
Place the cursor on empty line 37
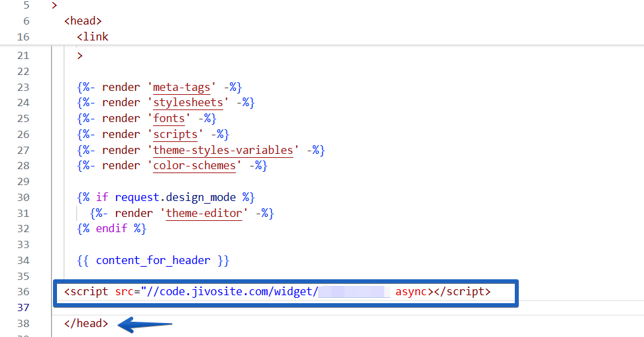(x=288, y=308)
